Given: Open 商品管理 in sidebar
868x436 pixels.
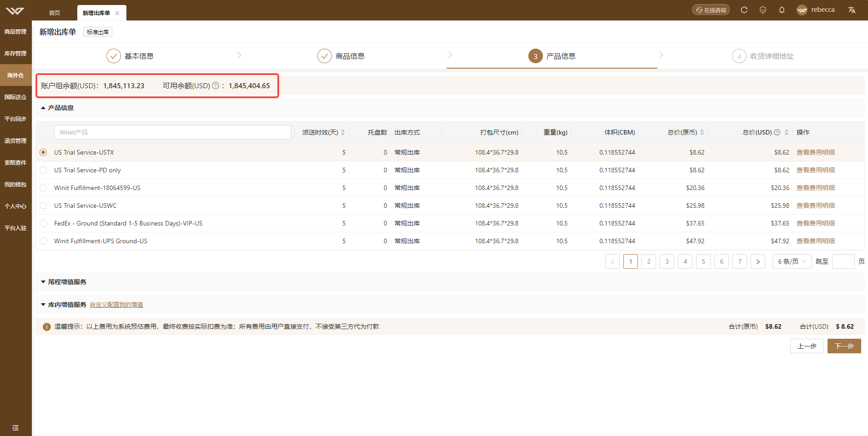Looking at the screenshot, I should pos(15,32).
